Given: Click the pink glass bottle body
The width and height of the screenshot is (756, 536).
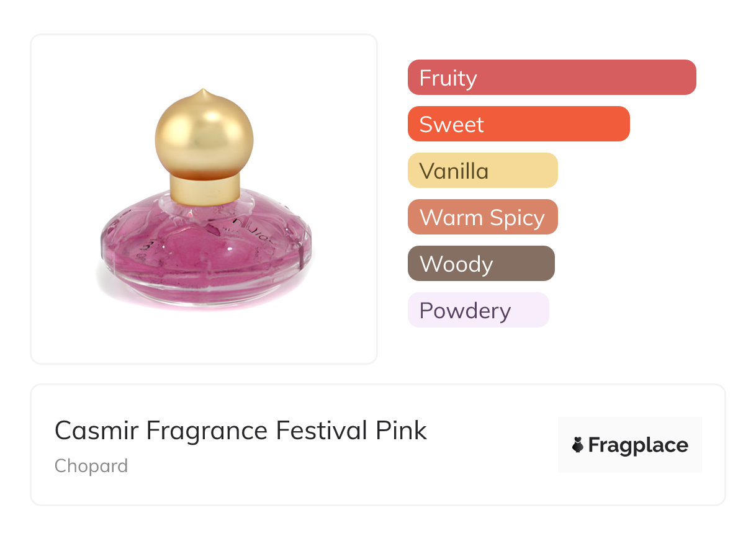Looking at the screenshot, I should click(x=205, y=245).
